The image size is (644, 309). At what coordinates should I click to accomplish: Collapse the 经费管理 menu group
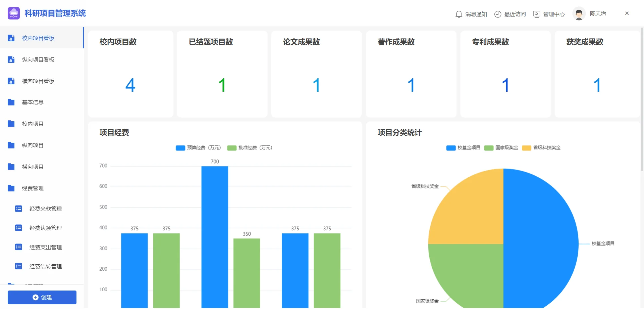click(42, 188)
